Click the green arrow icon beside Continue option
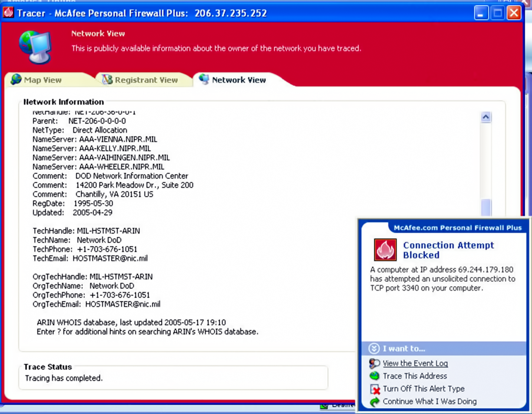The image size is (532, 414). point(375,402)
